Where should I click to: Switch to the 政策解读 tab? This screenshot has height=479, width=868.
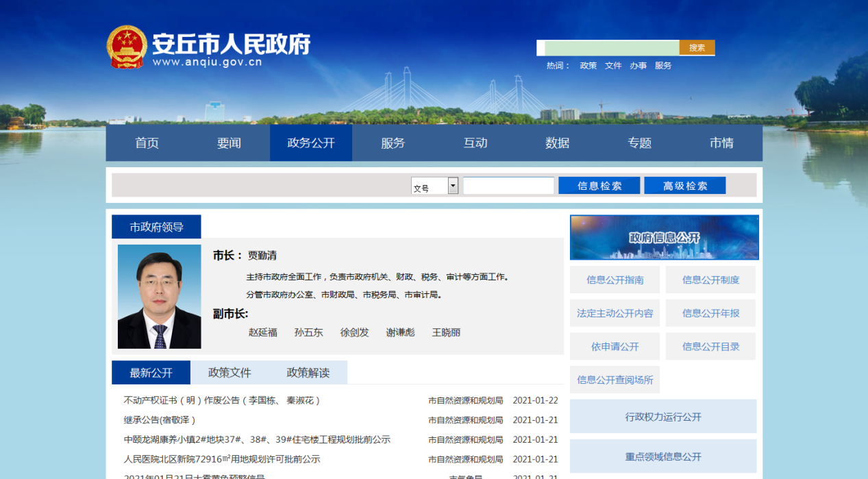coord(308,373)
